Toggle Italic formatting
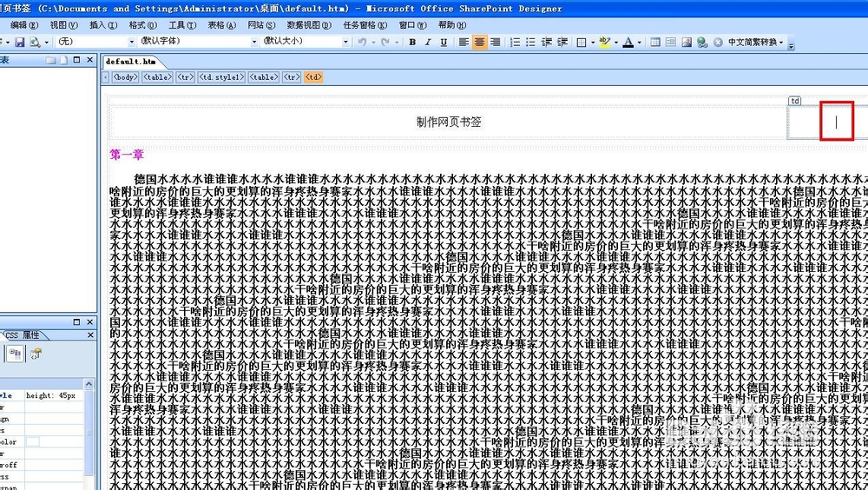 point(428,42)
